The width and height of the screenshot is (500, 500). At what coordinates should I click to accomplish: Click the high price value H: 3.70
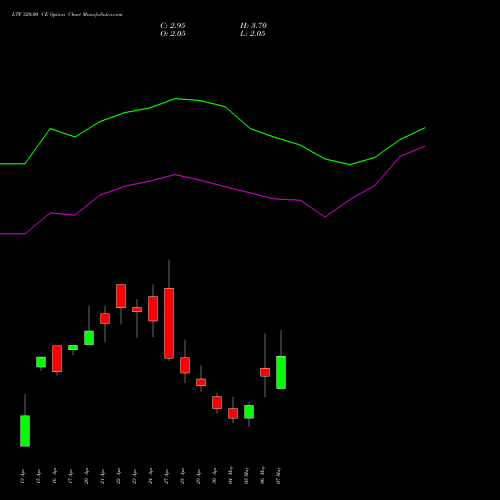253,26
